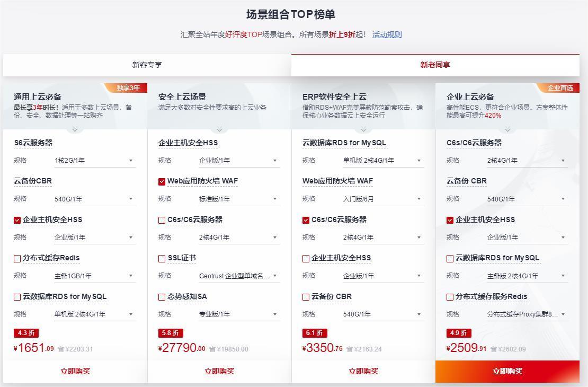Click the S6云服务器 product title
This screenshot has height=387, width=588.
click(33, 143)
